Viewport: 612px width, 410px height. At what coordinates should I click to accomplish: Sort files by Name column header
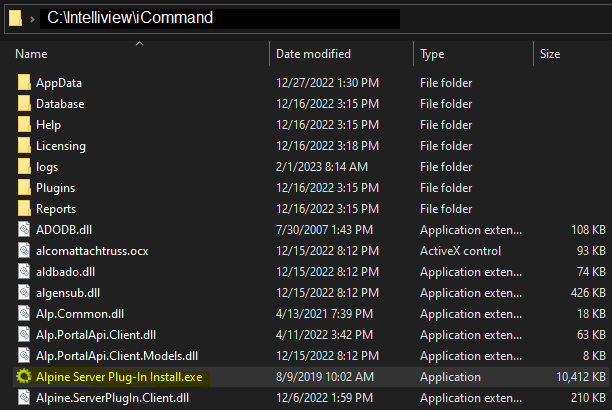click(x=32, y=53)
